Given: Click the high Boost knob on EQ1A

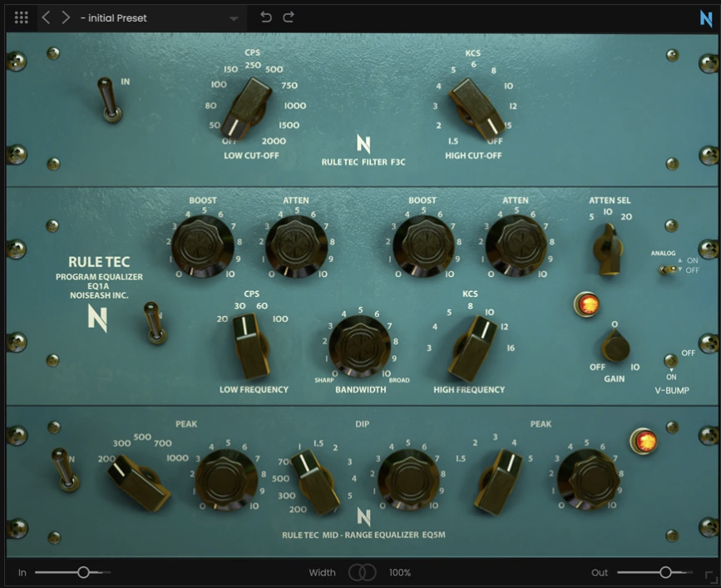Looking at the screenshot, I should tap(423, 246).
